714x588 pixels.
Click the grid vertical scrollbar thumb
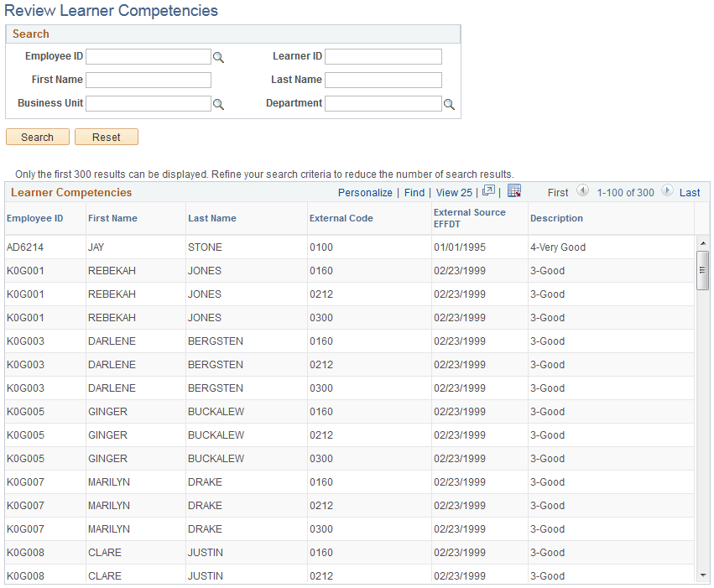coord(703,270)
